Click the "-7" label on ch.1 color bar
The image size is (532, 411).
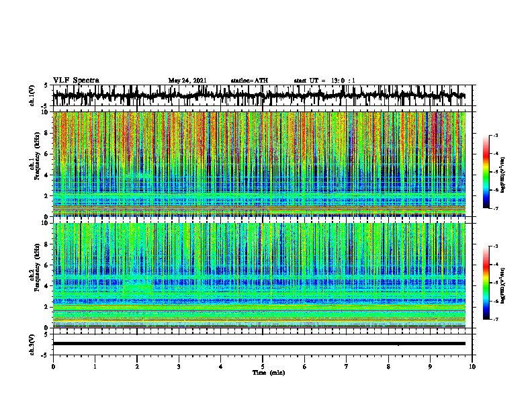tap(496, 208)
